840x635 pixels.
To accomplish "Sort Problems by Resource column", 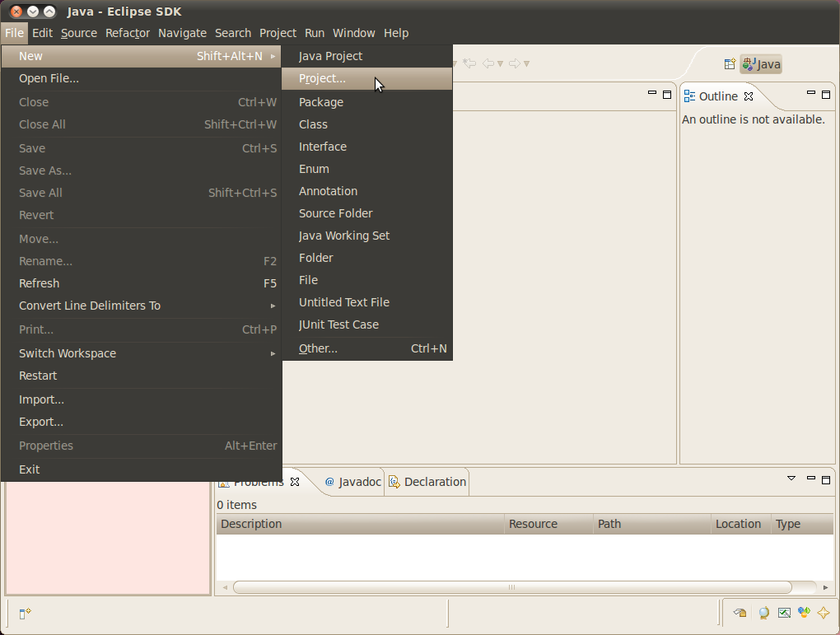I will pos(549,524).
